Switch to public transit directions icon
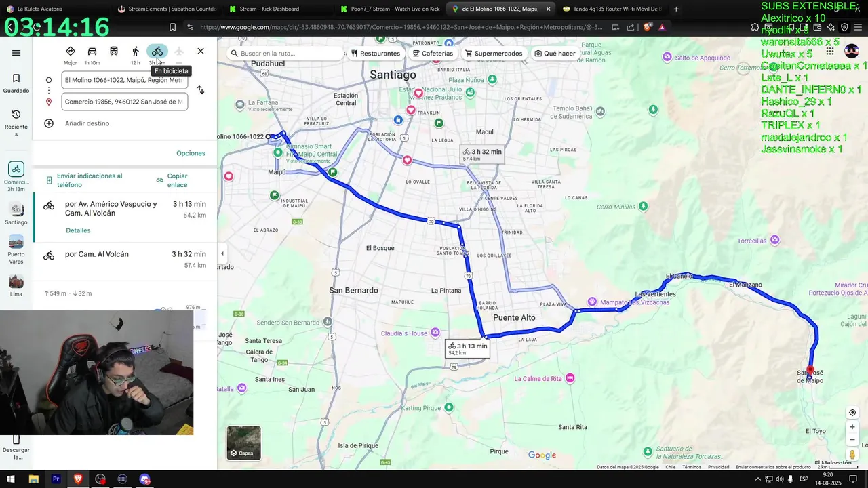 tap(114, 52)
